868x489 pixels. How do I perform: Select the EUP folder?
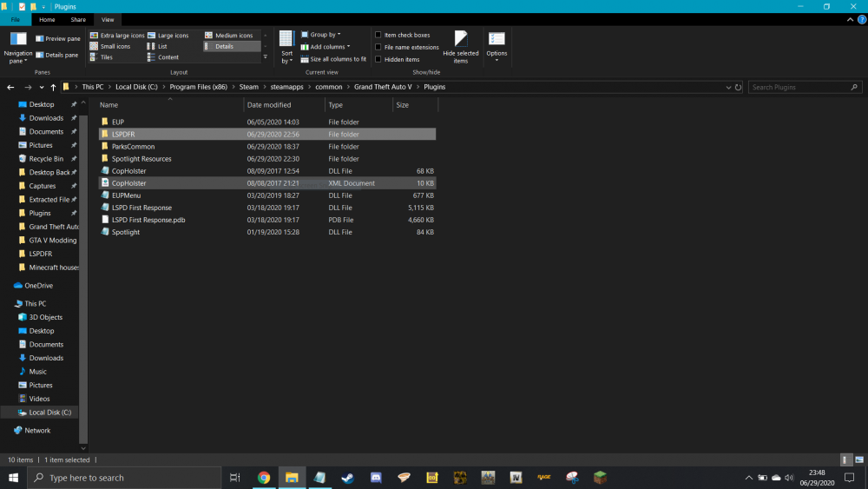tap(267, 122)
